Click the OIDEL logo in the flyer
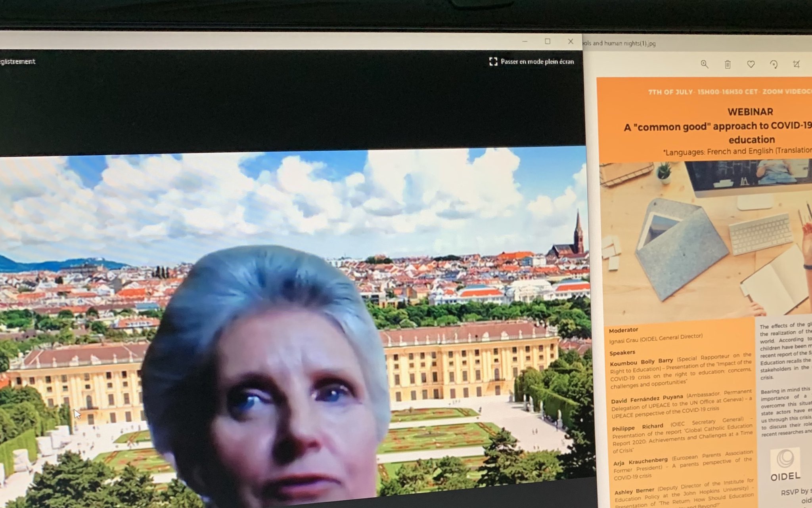The image size is (812, 508). coord(785,465)
